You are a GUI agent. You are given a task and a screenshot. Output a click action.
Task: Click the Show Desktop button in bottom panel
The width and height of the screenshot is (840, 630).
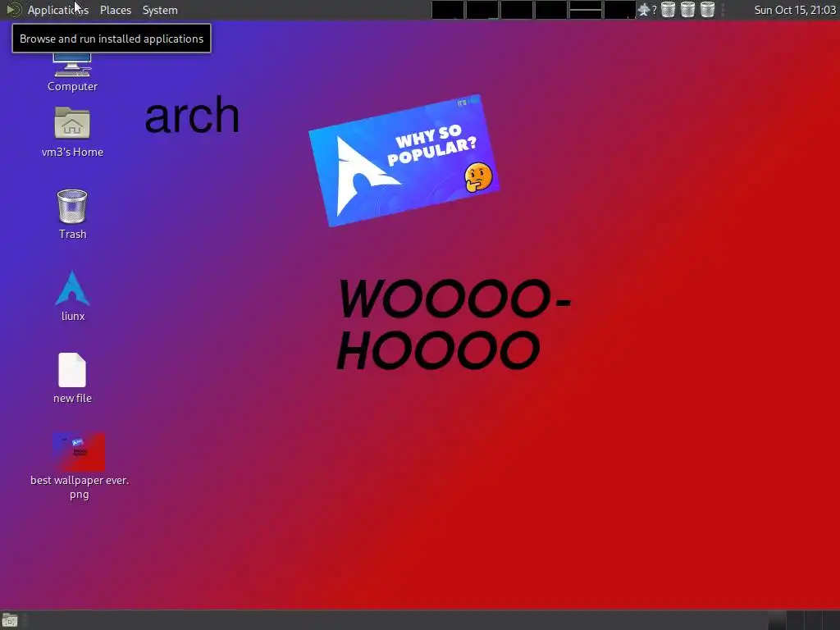click(x=10, y=620)
